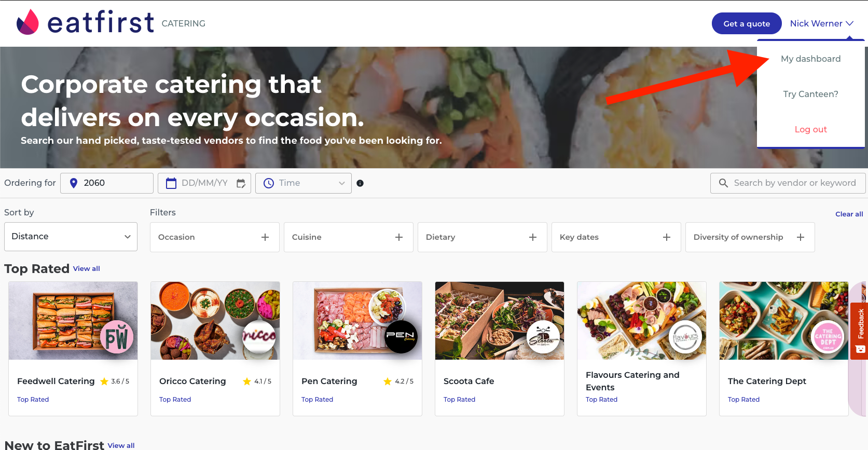Click the DD/MM/YY date input field
The width and height of the screenshot is (868, 450).
click(x=204, y=183)
